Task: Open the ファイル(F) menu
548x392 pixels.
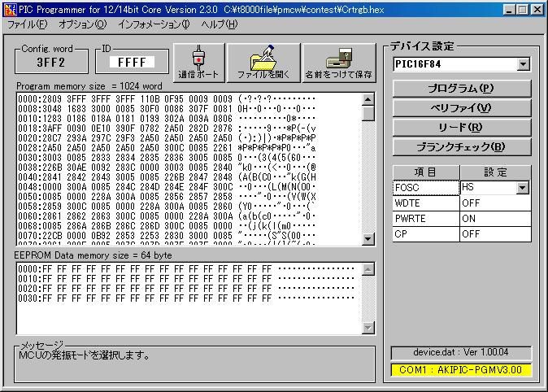Action: (27, 24)
